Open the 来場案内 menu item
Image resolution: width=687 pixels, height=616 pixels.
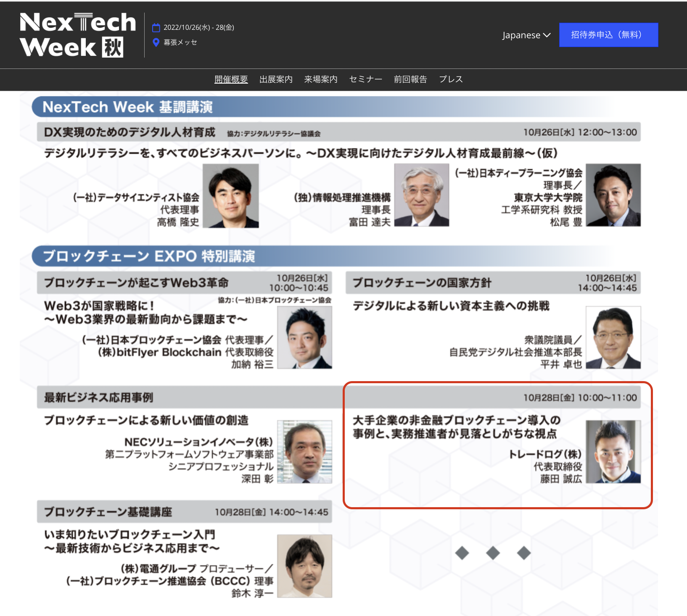[x=321, y=79]
